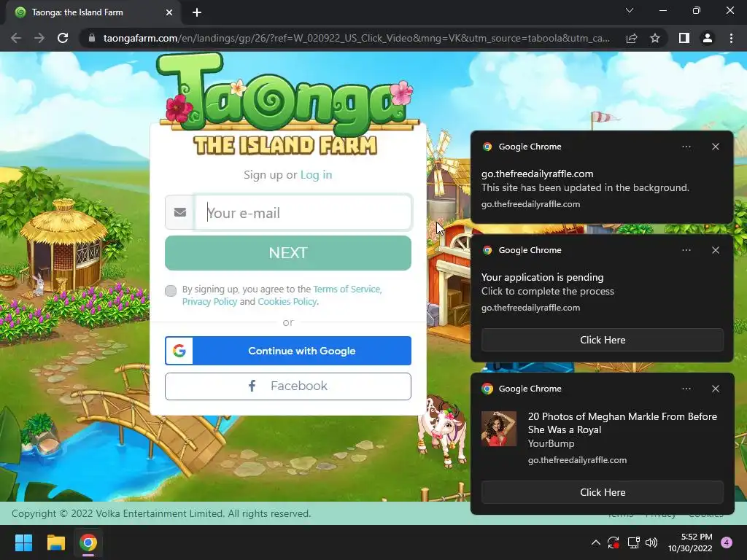The width and height of the screenshot is (747, 560).
Task: Click Here on 'application is pending' notification
Action: coord(603,340)
